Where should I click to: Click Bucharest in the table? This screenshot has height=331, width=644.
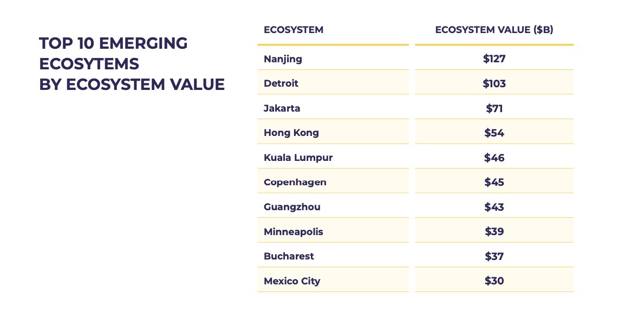(289, 256)
